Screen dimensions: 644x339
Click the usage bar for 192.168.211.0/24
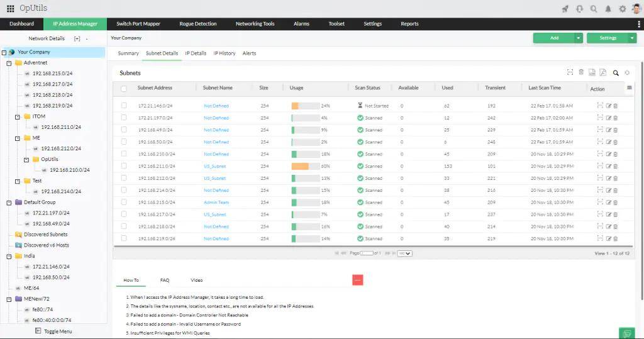[x=305, y=166]
